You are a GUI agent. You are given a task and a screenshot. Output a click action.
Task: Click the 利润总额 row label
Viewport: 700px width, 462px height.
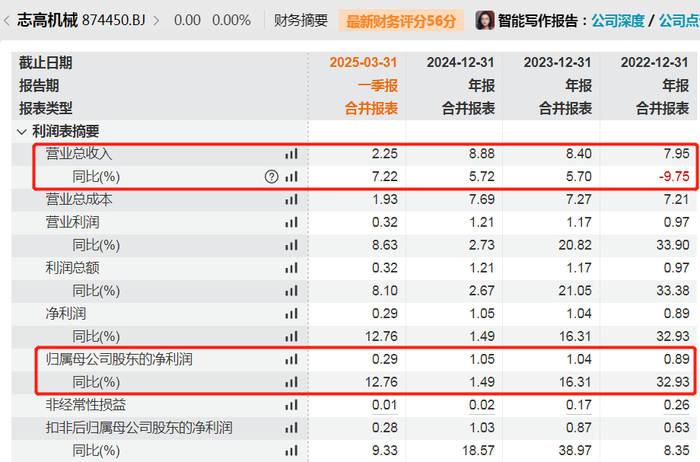[x=72, y=268]
